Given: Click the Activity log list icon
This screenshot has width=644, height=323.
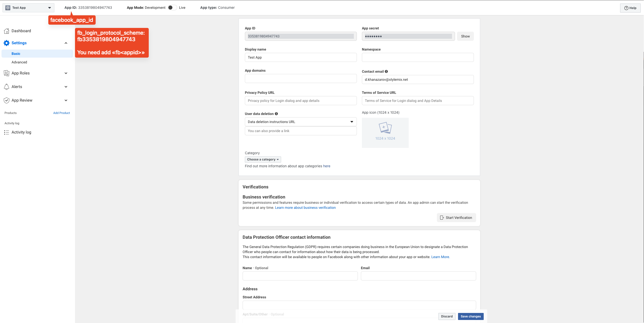Looking at the screenshot, I should coord(7,132).
